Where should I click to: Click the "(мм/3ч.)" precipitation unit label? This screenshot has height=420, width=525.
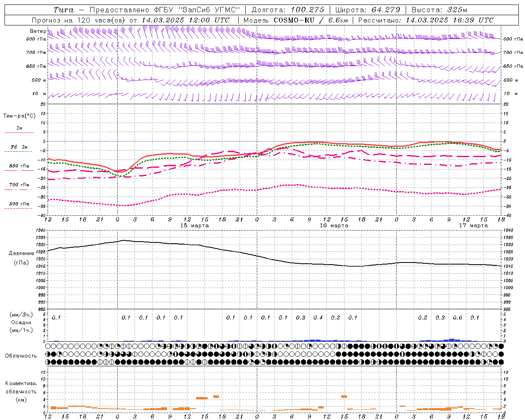[21, 315]
